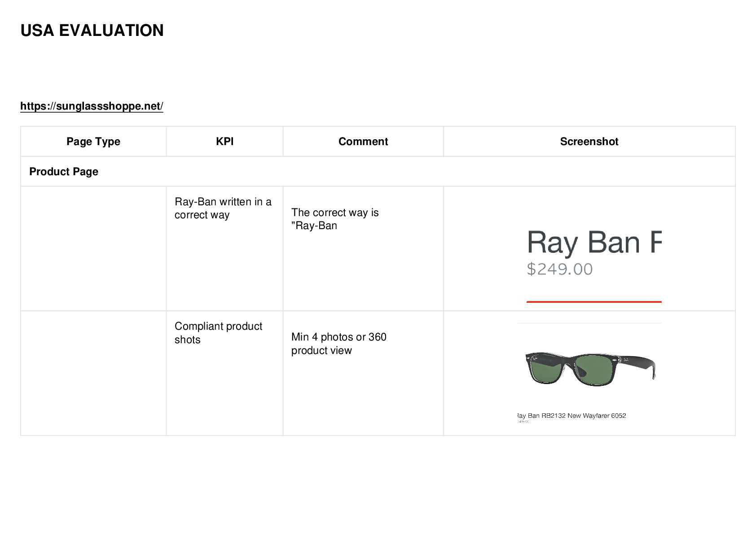Screen dimensions: 756x535
Task: Click the USA EVALUATION heading
Action: tap(92, 31)
